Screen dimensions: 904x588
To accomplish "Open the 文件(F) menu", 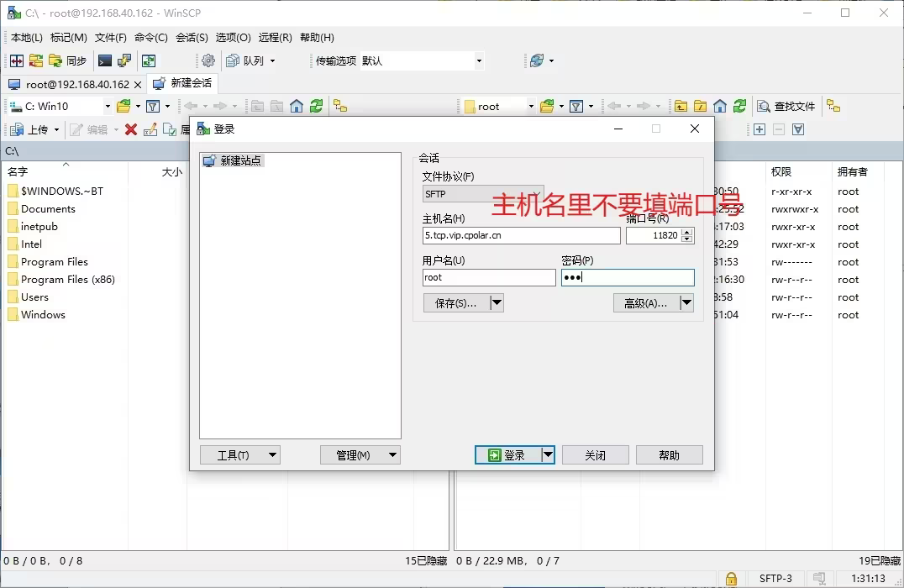I will pyautogui.click(x=111, y=38).
